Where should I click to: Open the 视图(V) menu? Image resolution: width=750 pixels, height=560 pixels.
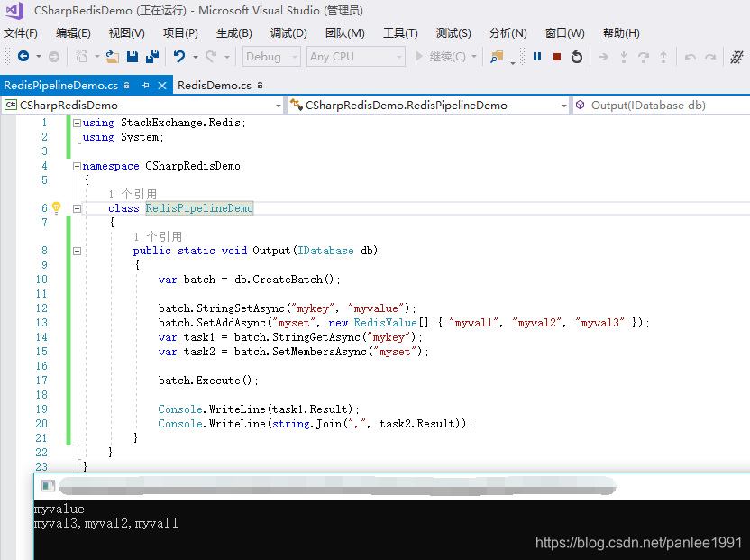pyautogui.click(x=126, y=33)
